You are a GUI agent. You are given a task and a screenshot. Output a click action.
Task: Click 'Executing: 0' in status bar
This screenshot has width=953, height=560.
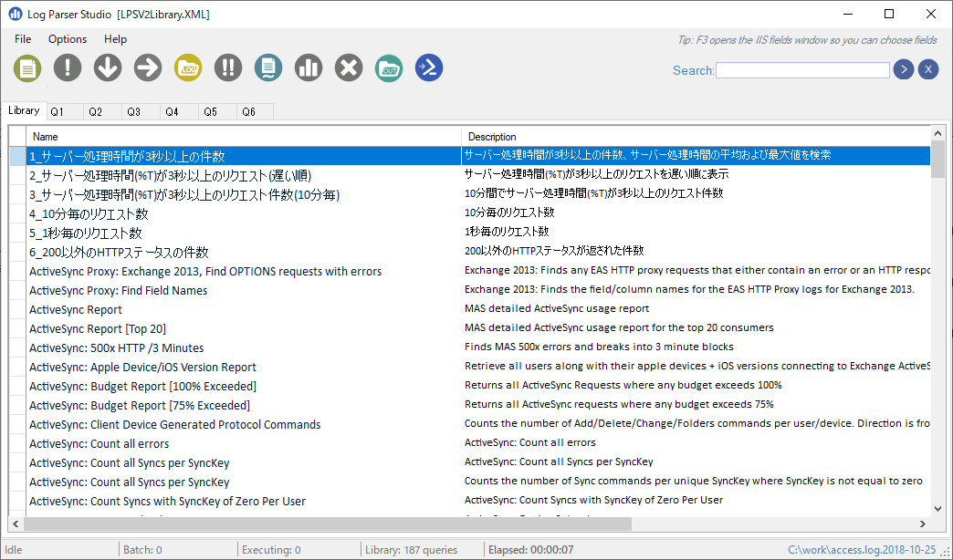pyautogui.click(x=271, y=550)
